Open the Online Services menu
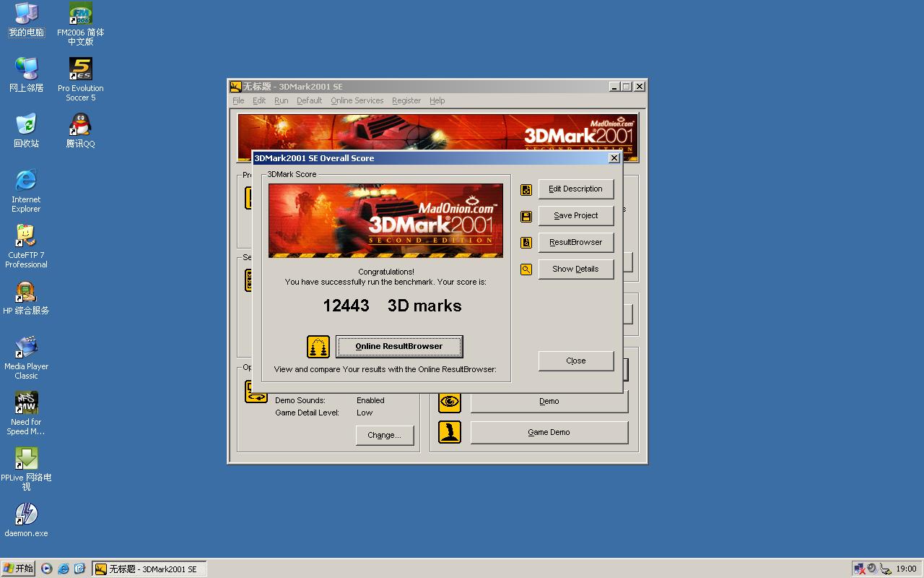The width and height of the screenshot is (924, 578). tap(357, 100)
